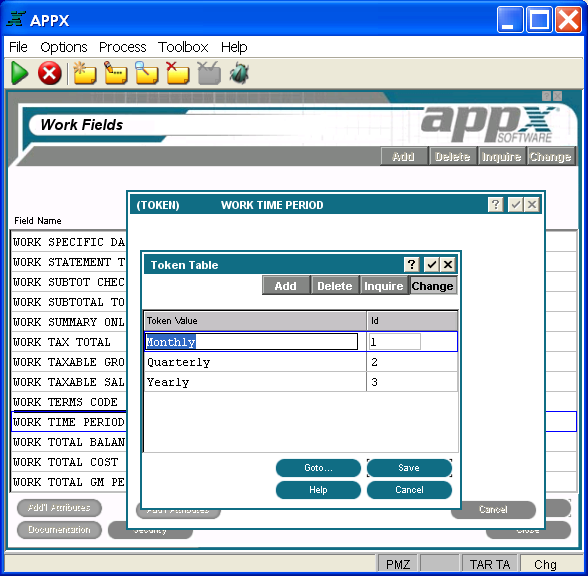Click the Add'l Attributes button in Work Fields
This screenshot has height=576, width=588.
(59, 508)
